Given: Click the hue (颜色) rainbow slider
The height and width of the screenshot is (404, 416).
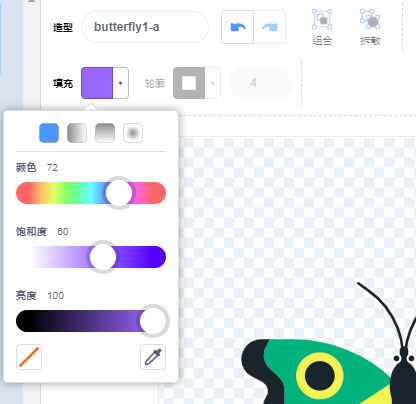Looking at the screenshot, I should click(x=91, y=193).
